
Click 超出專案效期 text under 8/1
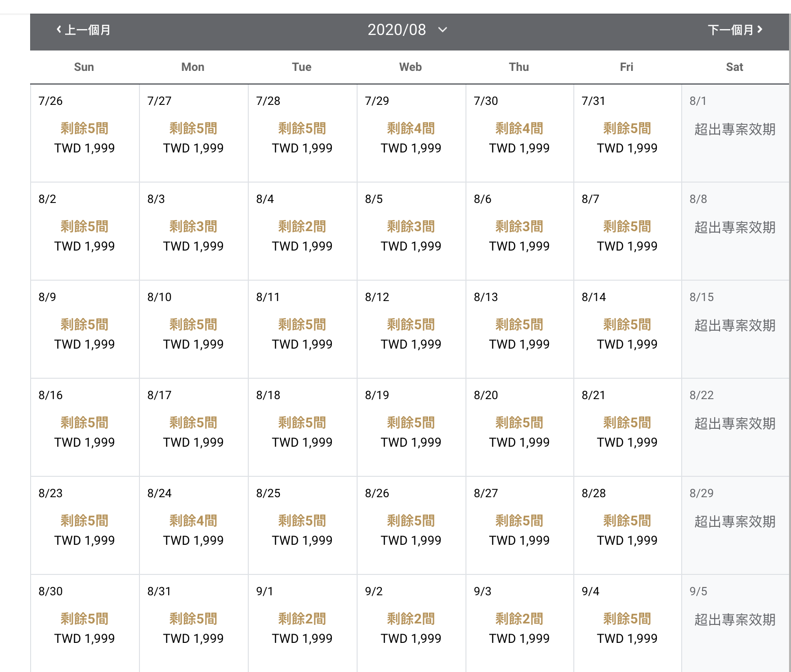point(735,129)
